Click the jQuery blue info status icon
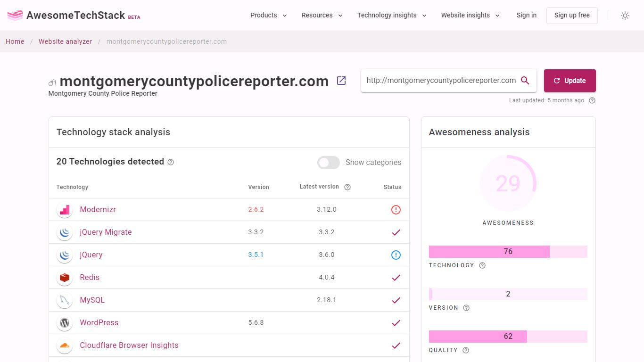The height and width of the screenshot is (362, 644). [x=396, y=255]
